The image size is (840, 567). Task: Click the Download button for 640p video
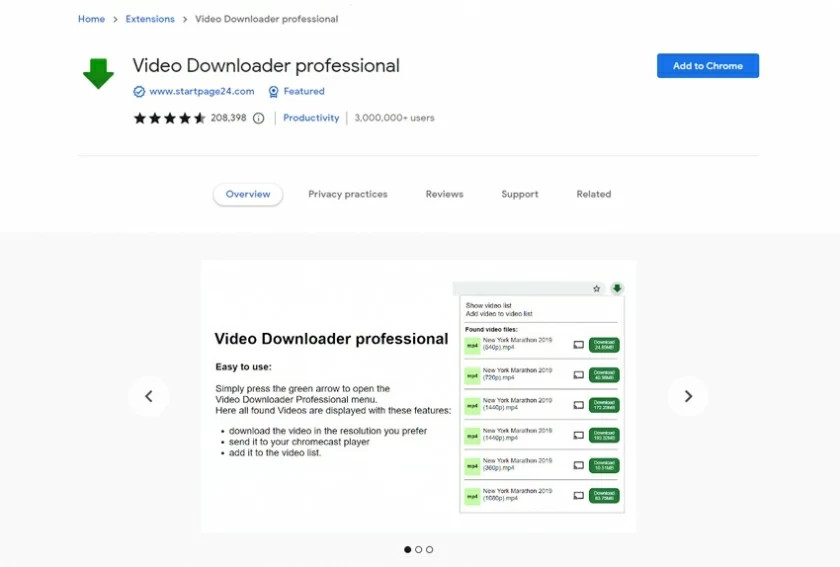pos(604,345)
